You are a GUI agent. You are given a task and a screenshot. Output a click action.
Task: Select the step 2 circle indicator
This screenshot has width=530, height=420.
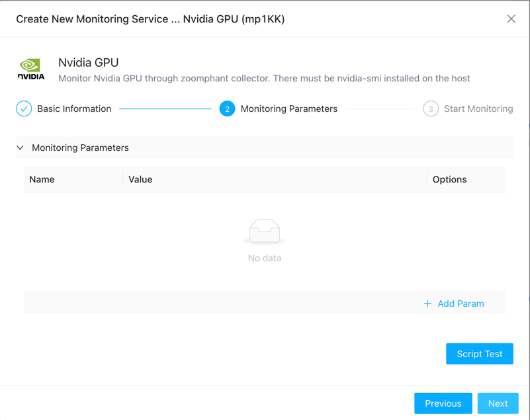pos(227,108)
